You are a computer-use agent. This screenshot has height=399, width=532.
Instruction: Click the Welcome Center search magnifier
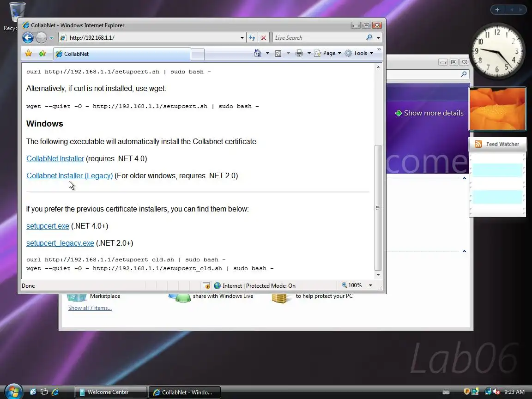(464, 74)
